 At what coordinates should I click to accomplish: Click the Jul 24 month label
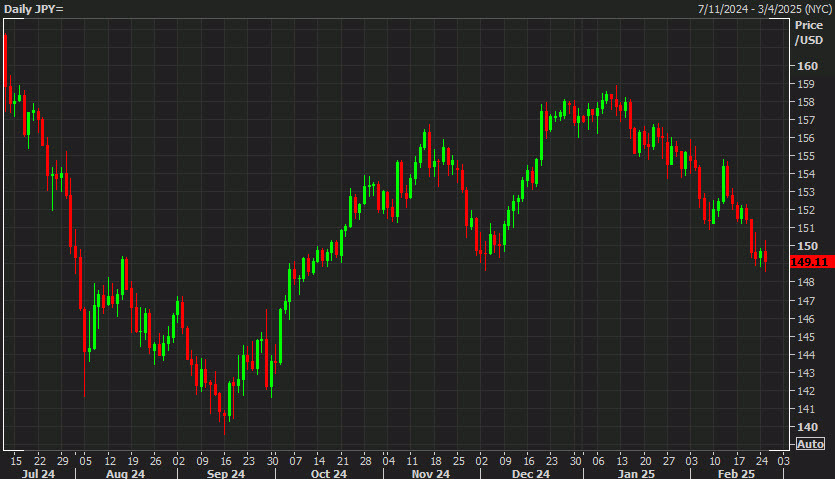point(38,474)
